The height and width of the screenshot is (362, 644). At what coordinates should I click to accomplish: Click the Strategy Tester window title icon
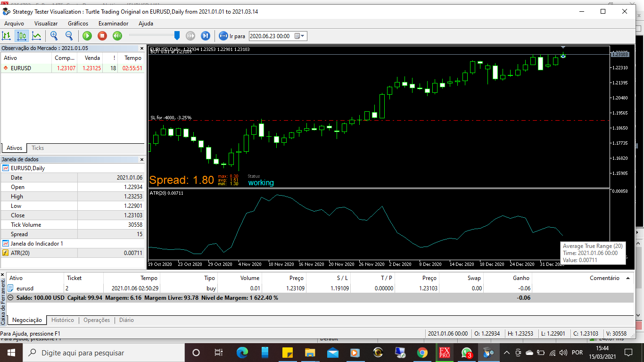[7, 11]
